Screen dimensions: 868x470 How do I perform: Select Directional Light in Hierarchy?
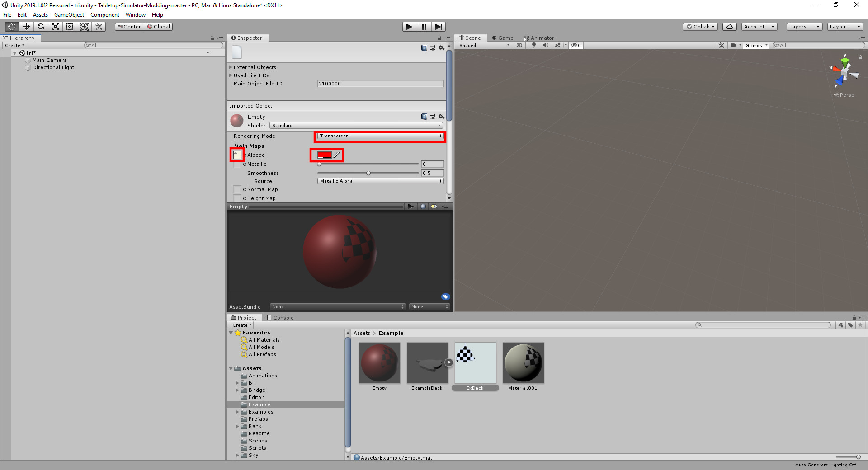coord(53,67)
